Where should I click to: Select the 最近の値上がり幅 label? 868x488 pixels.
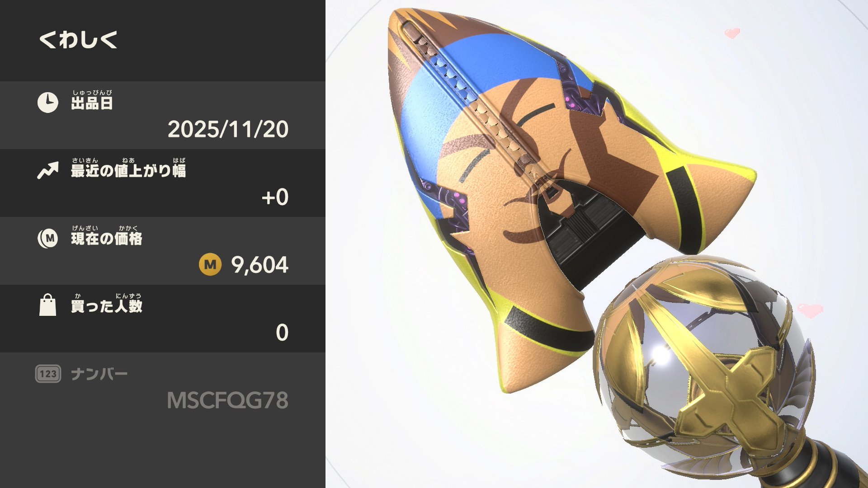pos(128,171)
